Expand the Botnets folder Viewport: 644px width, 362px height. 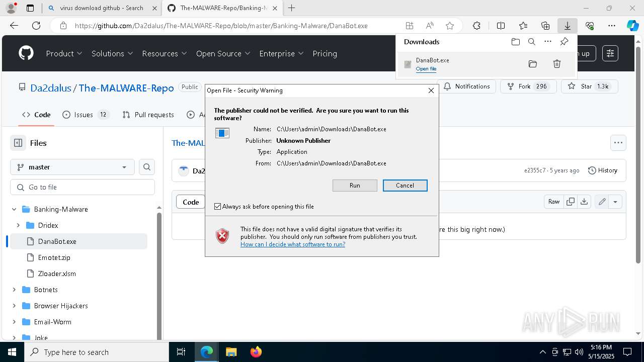coord(14,290)
